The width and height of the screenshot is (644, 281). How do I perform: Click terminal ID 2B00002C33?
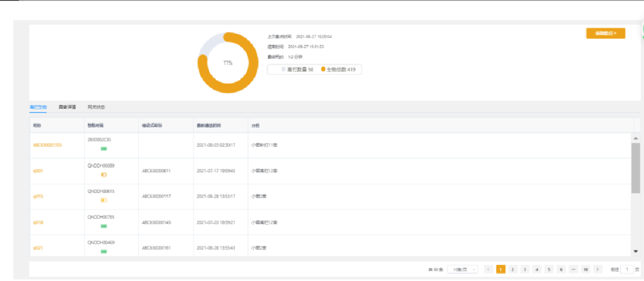coord(100,140)
